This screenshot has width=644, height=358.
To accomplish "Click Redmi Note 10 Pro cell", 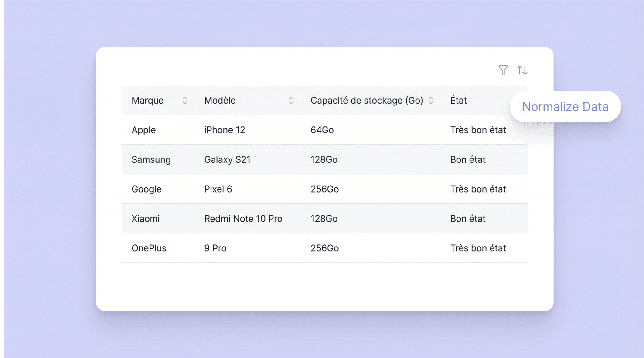I will [243, 219].
